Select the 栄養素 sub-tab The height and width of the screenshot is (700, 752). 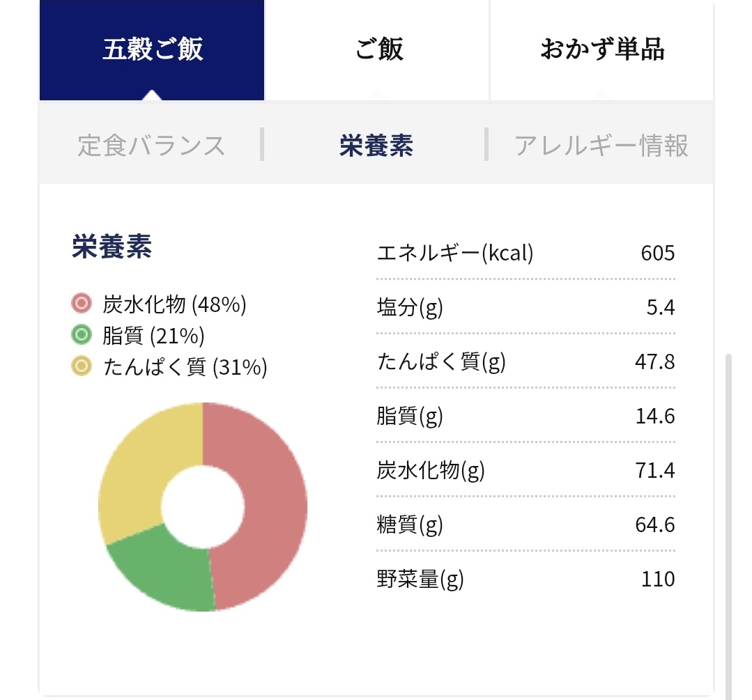pos(376,146)
